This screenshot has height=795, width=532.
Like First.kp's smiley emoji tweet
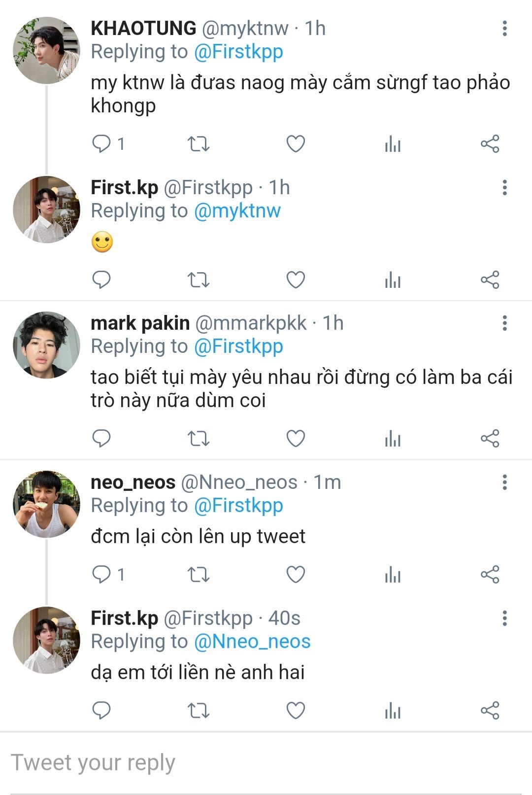pyautogui.click(x=296, y=280)
